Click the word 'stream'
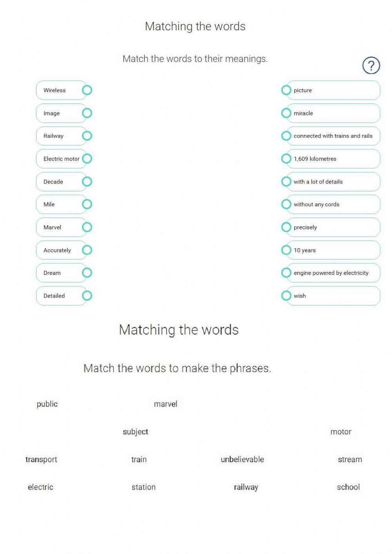The width and height of the screenshot is (392, 554). pos(350,460)
